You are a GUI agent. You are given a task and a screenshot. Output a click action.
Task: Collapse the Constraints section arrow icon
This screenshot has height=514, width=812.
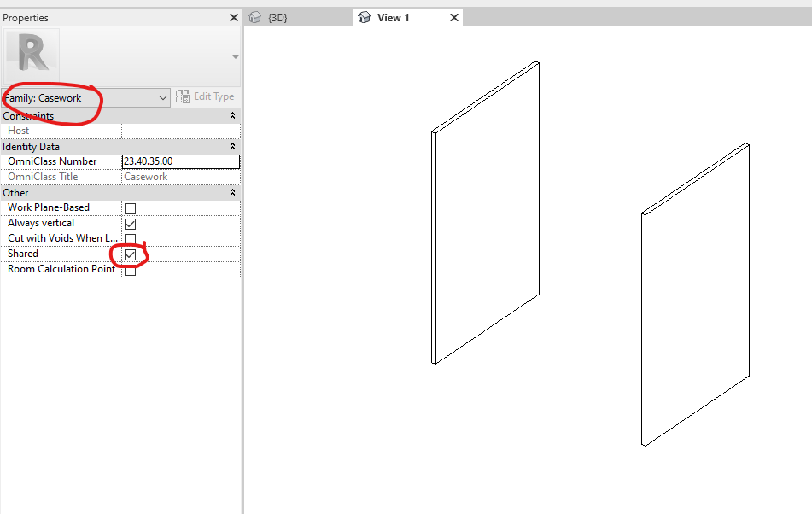pos(232,115)
